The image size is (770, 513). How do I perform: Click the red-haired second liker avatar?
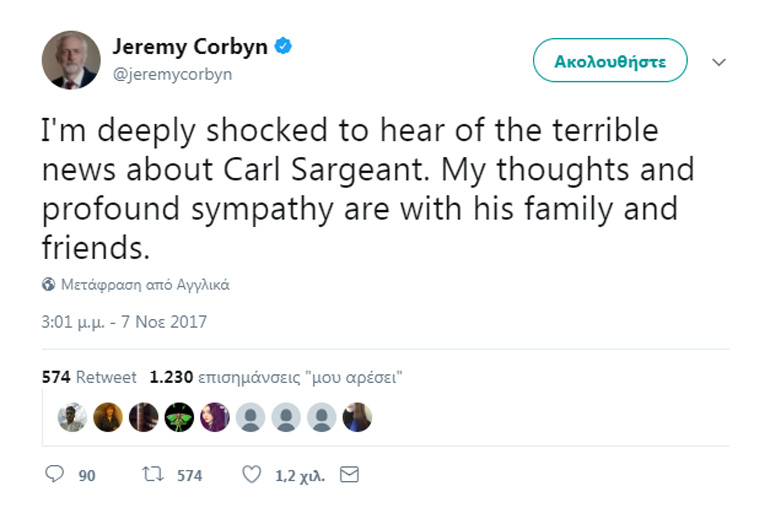pos(108,417)
